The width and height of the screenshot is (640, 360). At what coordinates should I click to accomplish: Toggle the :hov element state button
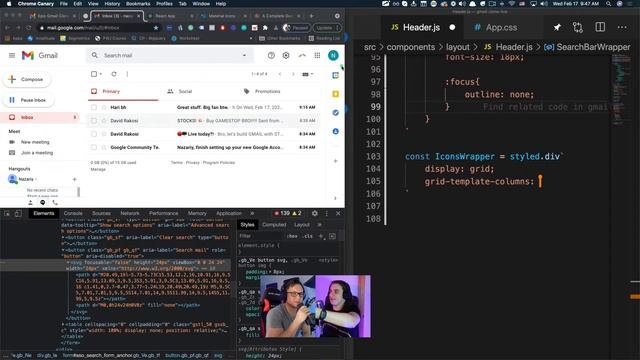point(292,236)
